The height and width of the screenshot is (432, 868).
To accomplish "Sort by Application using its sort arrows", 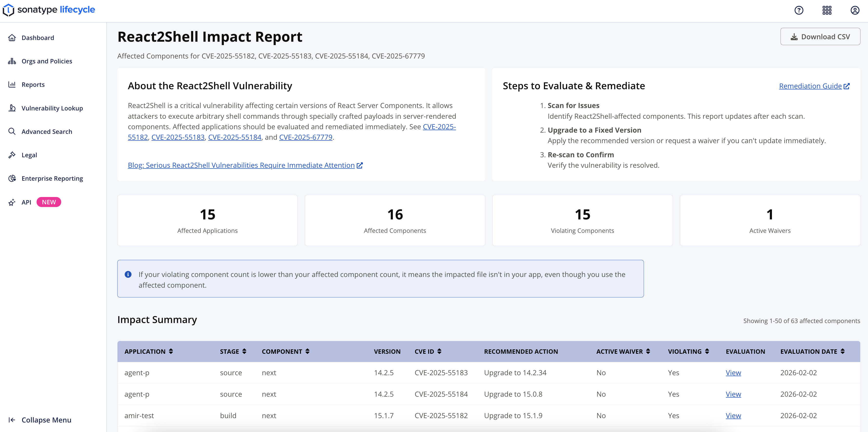I will click(171, 351).
